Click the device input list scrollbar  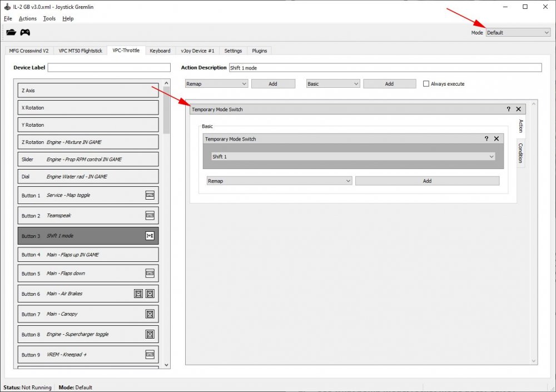point(166,106)
